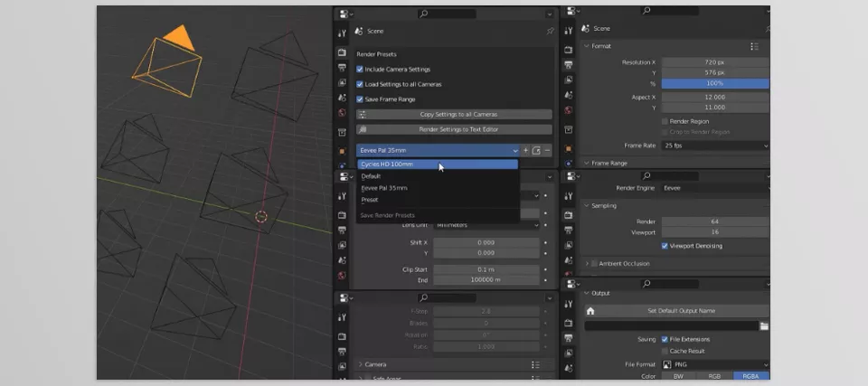The width and height of the screenshot is (868, 386).
Task: Open Output tab in Render Presets panel sidebar
Action: pyautogui.click(x=342, y=68)
